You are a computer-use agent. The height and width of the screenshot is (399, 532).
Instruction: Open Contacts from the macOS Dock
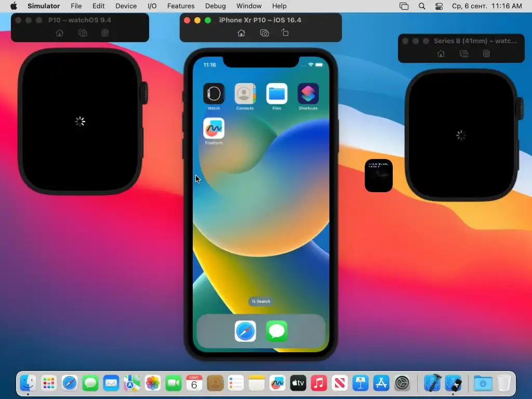(x=215, y=383)
